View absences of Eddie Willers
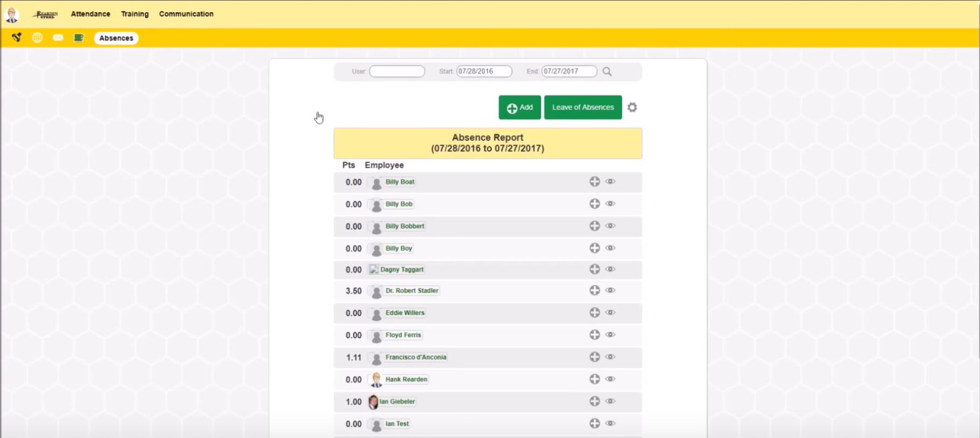Viewport: 980px width, 438px height. (610, 312)
